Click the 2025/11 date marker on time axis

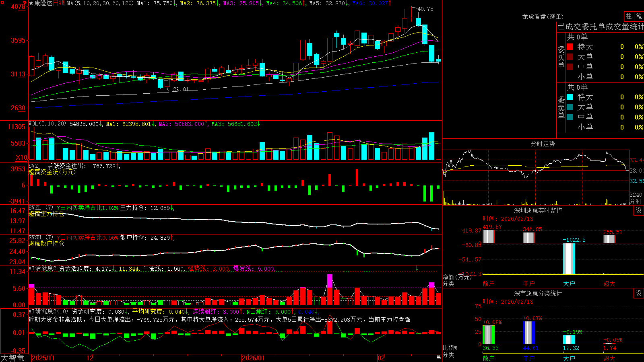pyautogui.click(x=43, y=358)
